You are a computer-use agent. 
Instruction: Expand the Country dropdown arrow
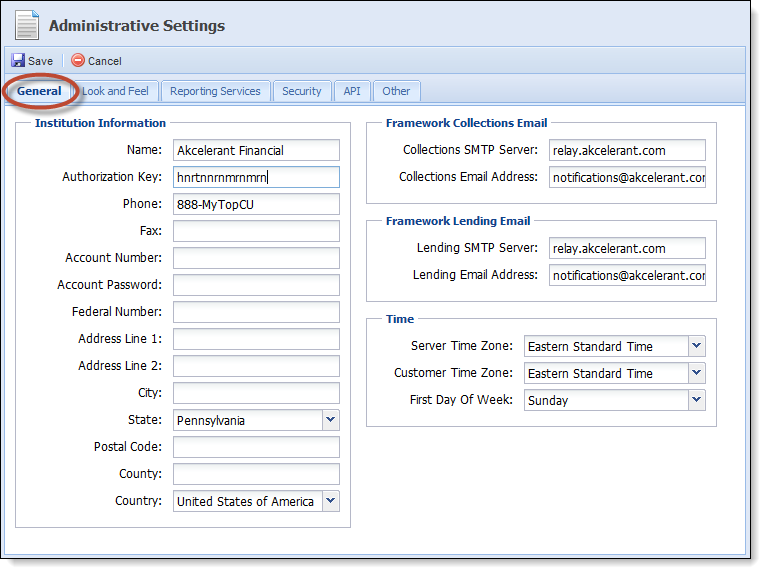tap(331, 501)
